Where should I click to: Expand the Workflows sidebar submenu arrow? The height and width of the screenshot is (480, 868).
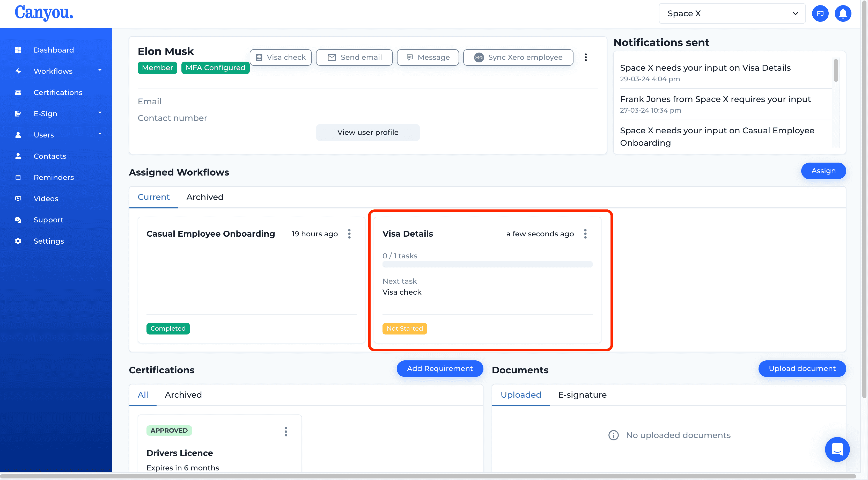(100, 70)
